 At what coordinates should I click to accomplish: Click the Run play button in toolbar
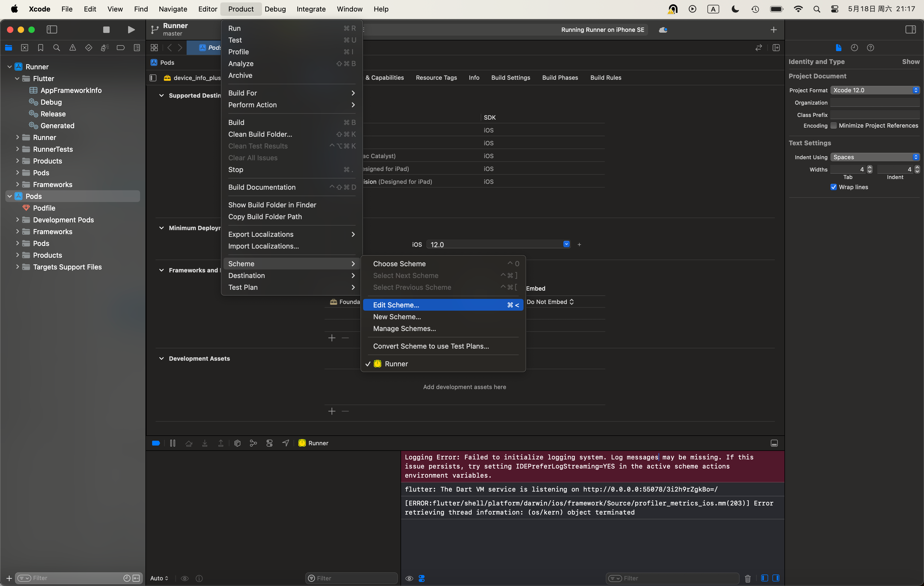[x=131, y=30]
